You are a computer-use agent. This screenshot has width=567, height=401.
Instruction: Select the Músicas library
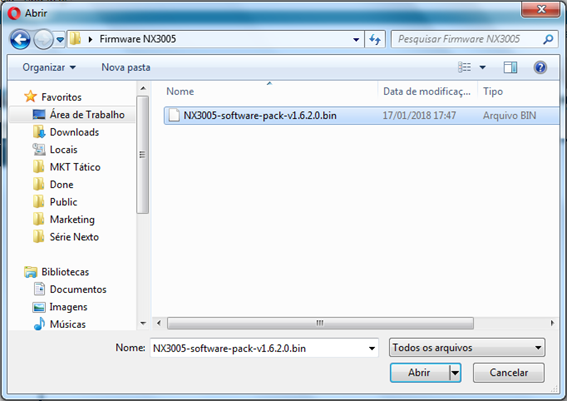pos(67,324)
